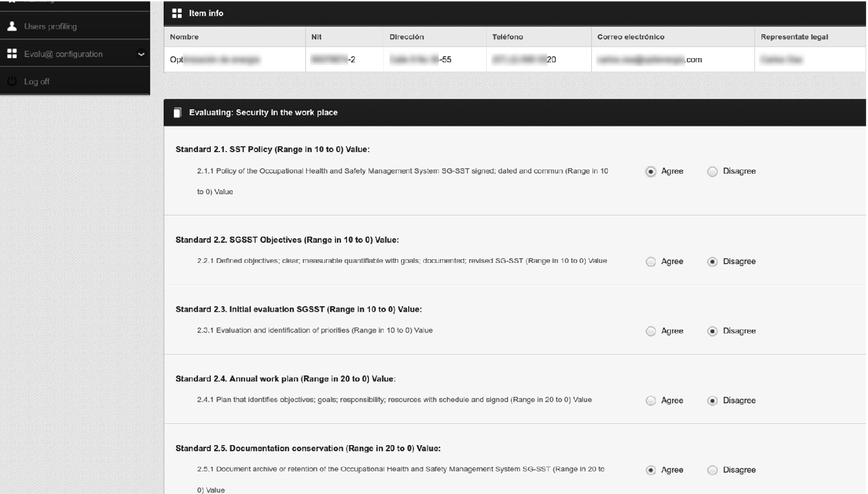Viewport: 868px width, 494px height.
Task: Select Disagree for 2.3.1 Evaluation and identification
Action: [x=712, y=331]
